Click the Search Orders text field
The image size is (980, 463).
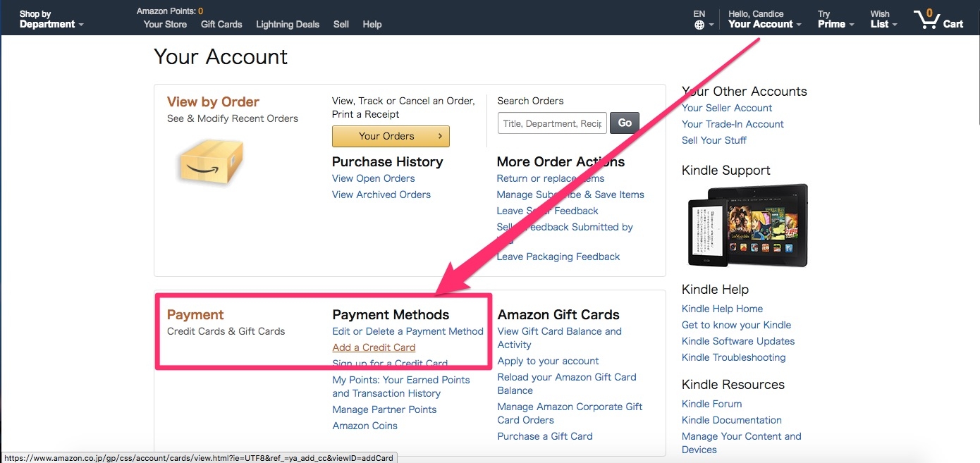point(552,123)
